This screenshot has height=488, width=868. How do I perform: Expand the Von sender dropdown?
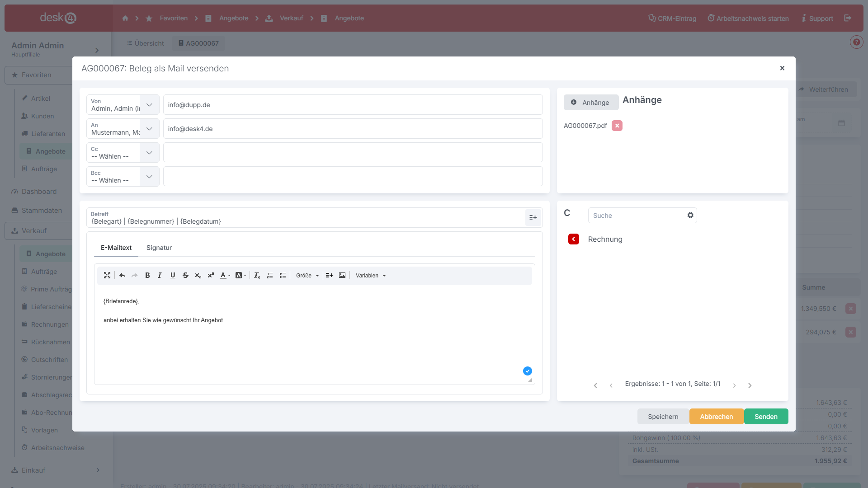pos(149,105)
